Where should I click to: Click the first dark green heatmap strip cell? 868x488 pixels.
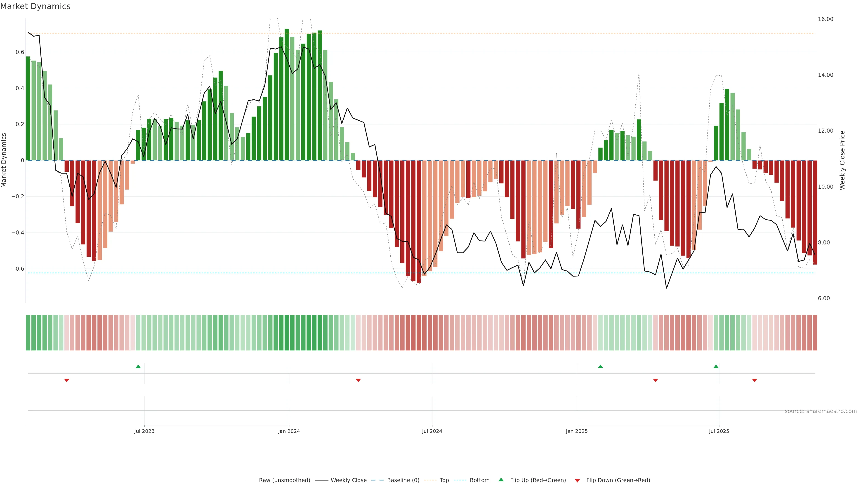pyautogui.click(x=28, y=333)
